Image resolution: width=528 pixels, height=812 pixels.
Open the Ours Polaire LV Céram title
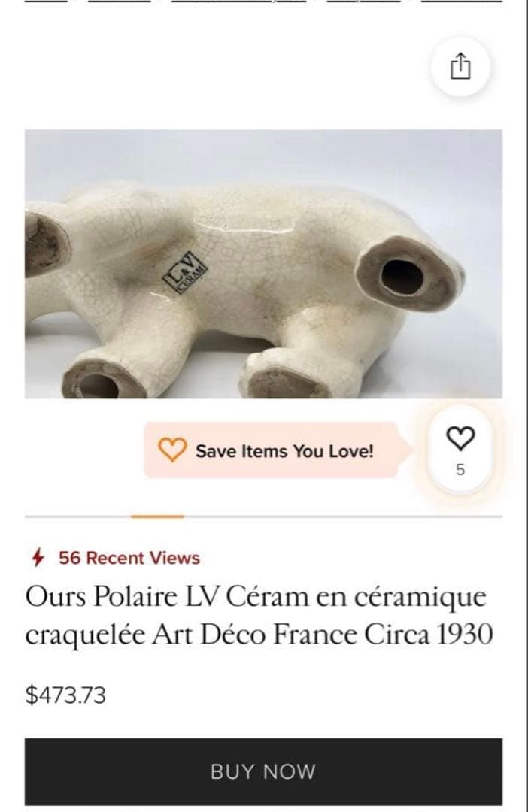point(259,615)
